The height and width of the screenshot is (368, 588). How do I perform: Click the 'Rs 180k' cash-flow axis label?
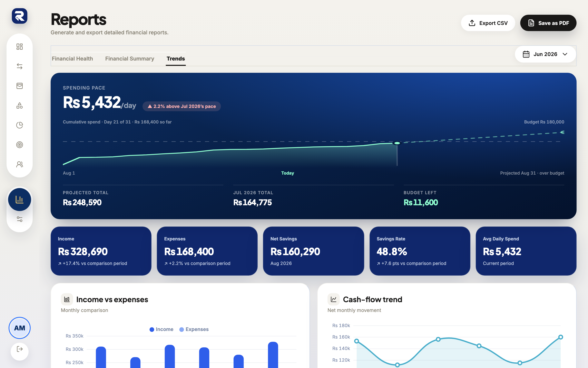tap(341, 325)
